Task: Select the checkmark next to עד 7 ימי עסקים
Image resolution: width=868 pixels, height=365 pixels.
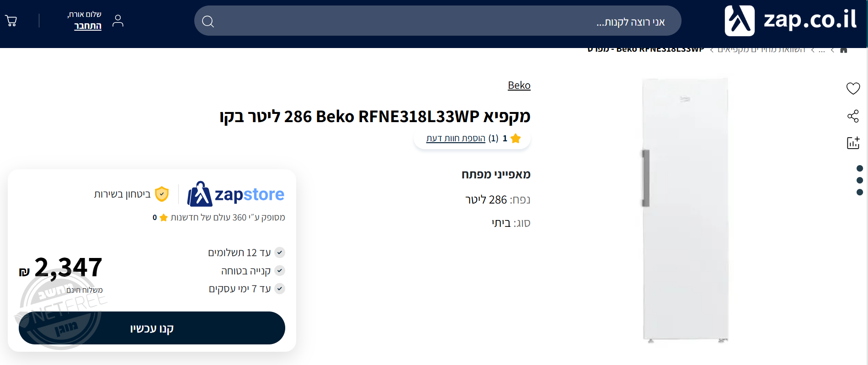Action: tap(279, 289)
